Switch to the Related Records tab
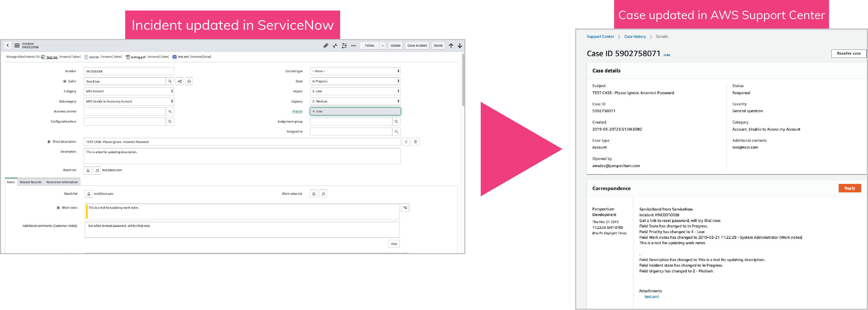The width and height of the screenshot is (868, 310). [x=31, y=182]
